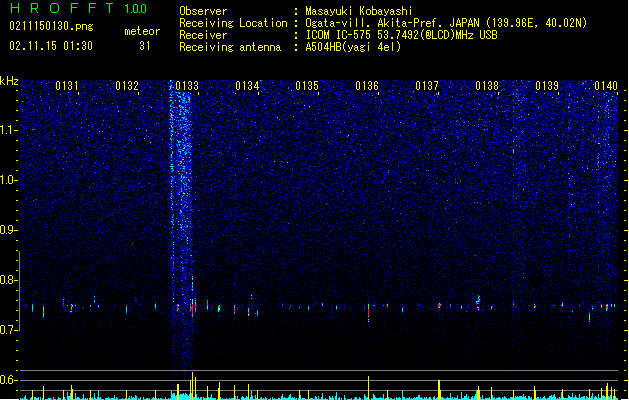Click the 0.6 kHz frequency axis label

pos(9,380)
